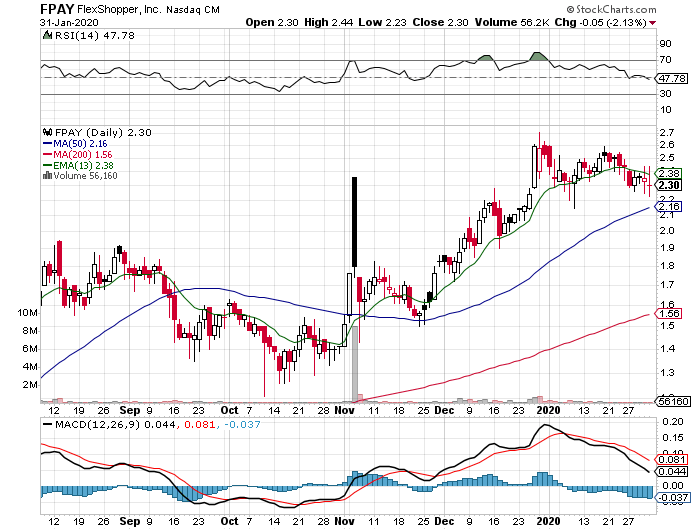
Task: Click the red 1.56 MA(200) price tag
Action: point(669,313)
